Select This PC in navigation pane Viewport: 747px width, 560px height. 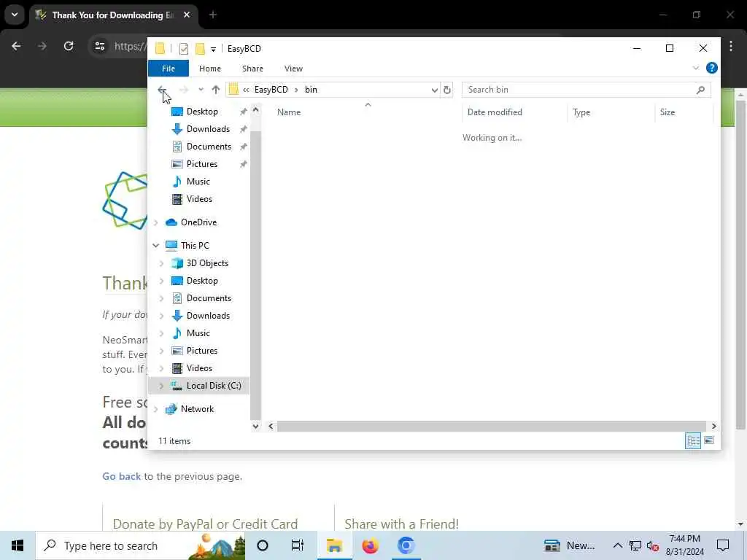coord(194,246)
